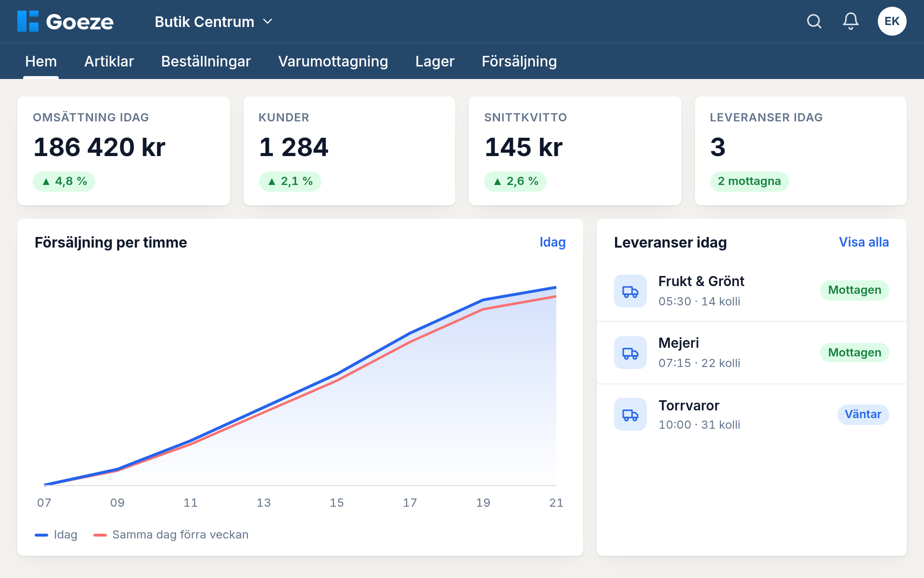Click the Goeze brand name
This screenshot has width=924, height=578.
(x=80, y=22)
